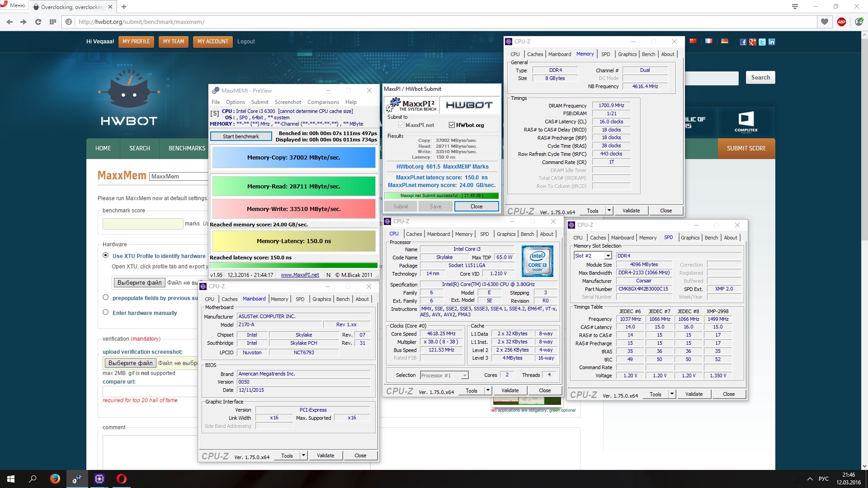Uncheck the HWbot.org submit checkbox

point(452,125)
